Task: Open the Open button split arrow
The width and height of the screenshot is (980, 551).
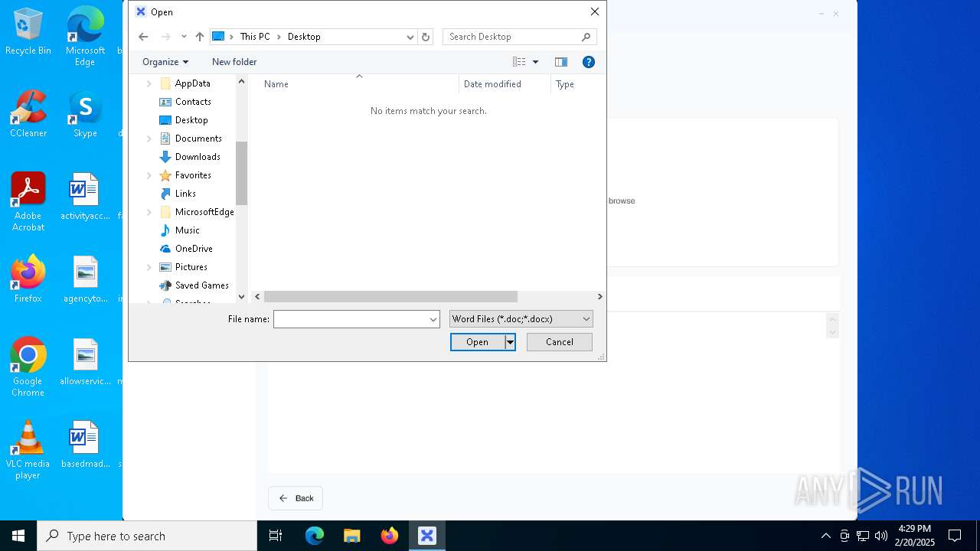Action: pyautogui.click(x=510, y=342)
